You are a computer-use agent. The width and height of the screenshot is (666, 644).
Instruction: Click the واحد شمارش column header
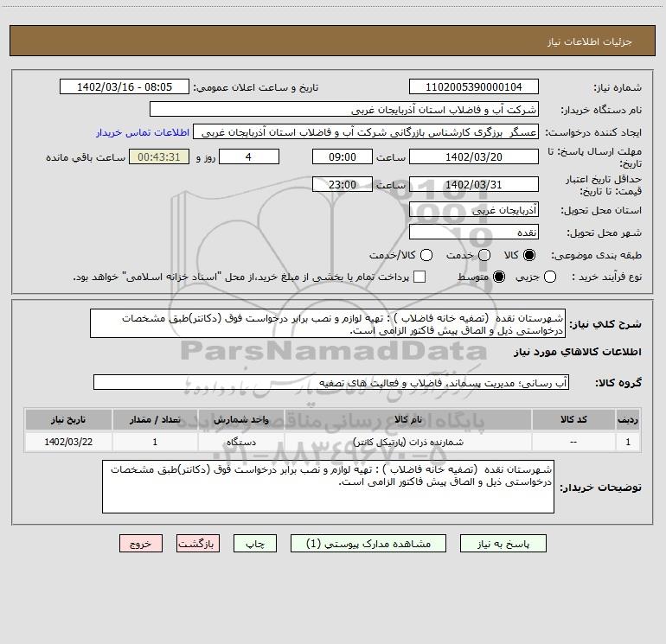(x=240, y=419)
